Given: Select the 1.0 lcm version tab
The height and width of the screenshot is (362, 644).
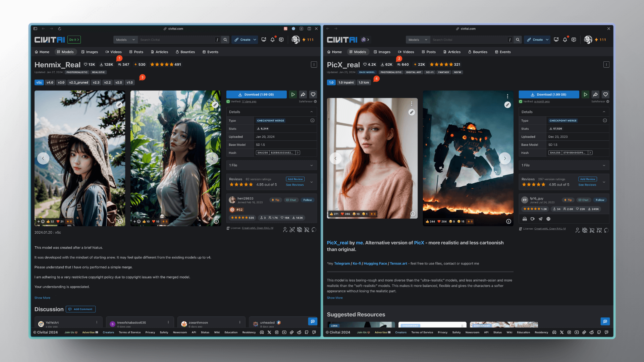Looking at the screenshot, I should 364,82.
